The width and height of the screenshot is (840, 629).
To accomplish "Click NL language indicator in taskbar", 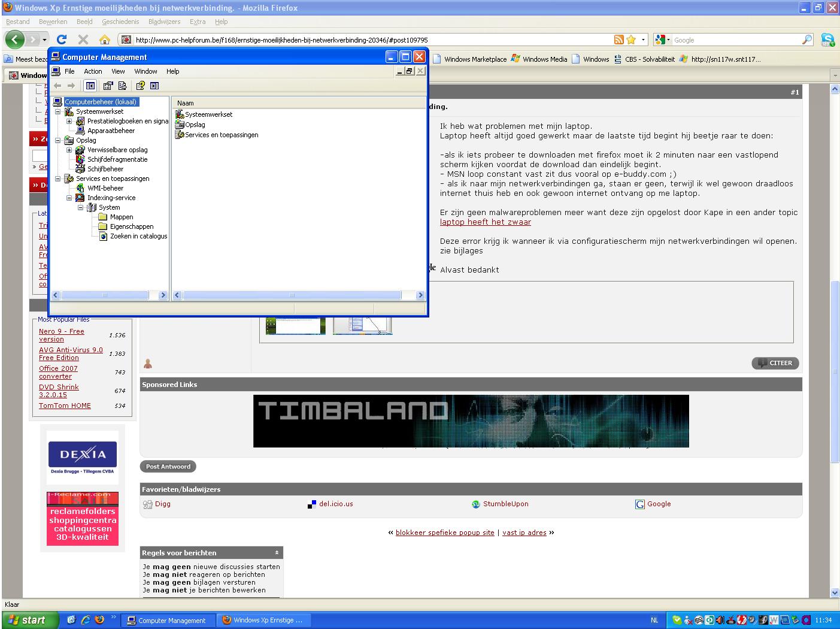I will point(654,621).
